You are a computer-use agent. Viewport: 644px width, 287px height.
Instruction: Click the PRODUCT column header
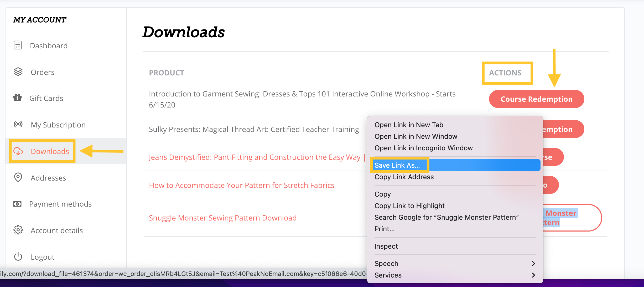coord(167,73)
